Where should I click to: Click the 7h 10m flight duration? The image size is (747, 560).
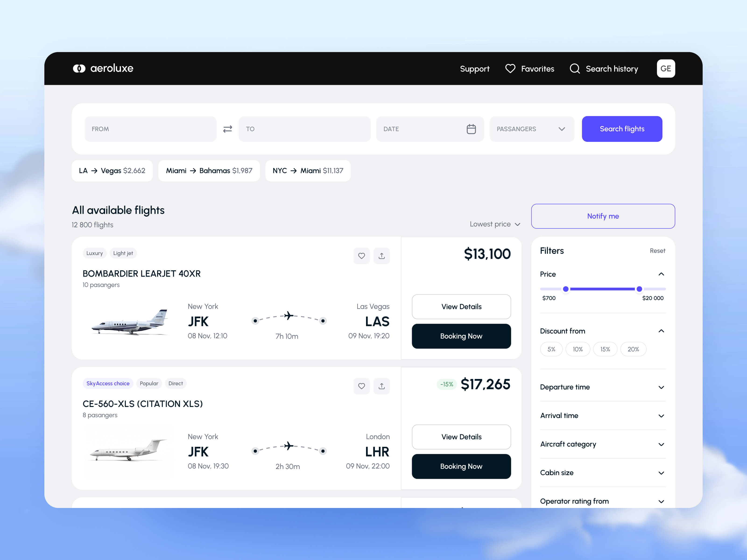(x=287, y=336)
